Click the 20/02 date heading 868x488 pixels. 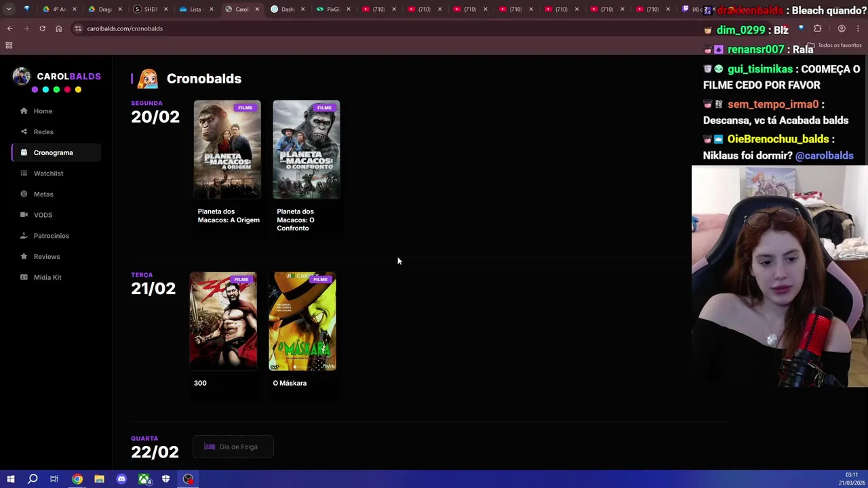(155, 117)
